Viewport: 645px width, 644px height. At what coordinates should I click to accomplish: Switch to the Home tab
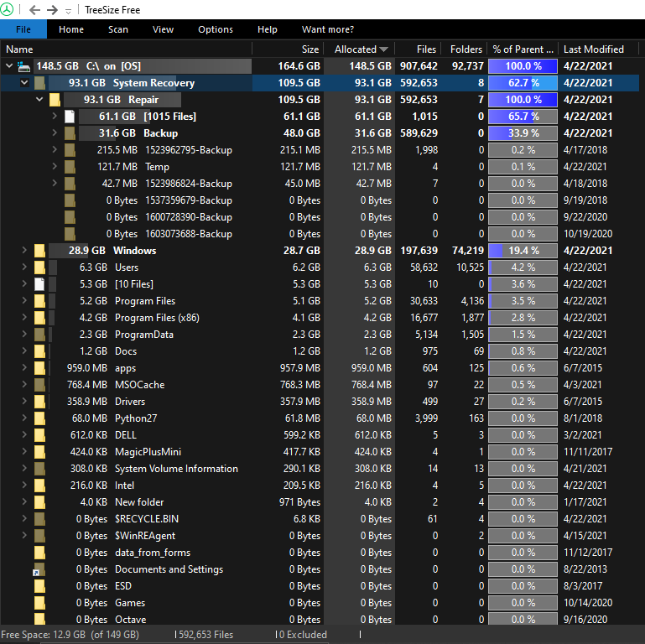click(71, 29)
